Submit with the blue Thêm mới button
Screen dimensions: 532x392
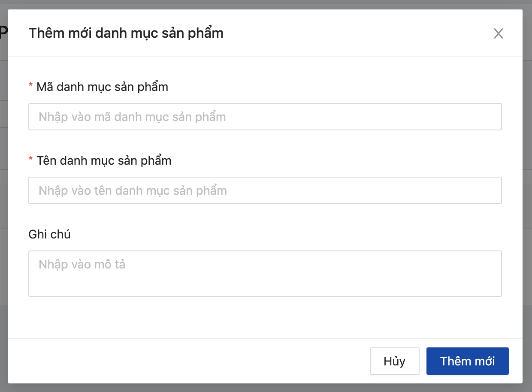click(467, 361)
